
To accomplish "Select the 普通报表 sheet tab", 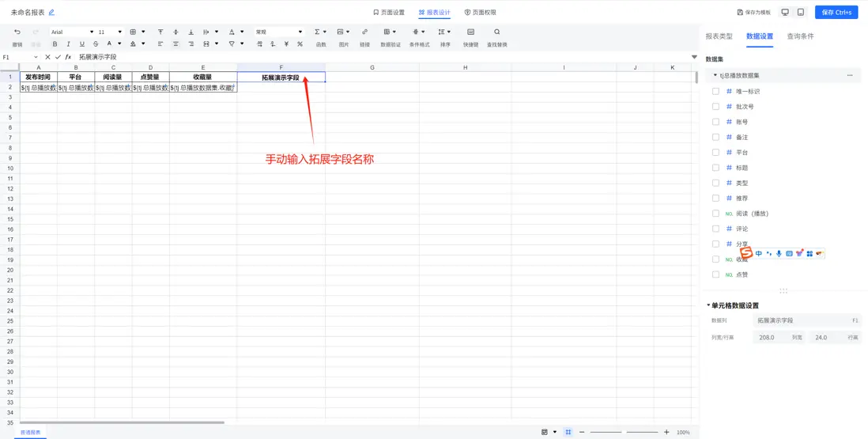I will coord(31,433).
